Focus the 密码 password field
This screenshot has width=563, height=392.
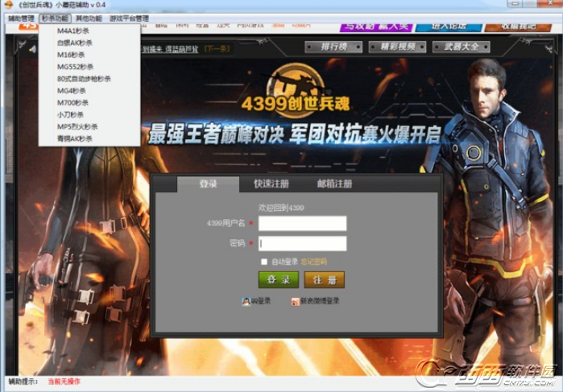[x=302, y=243]
